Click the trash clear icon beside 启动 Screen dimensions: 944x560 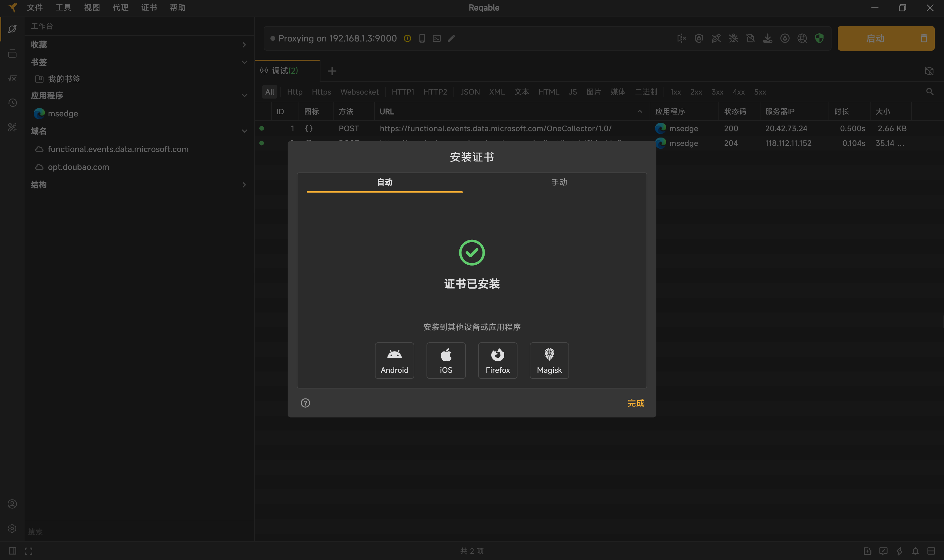pyautogui.click(x=924, y=38)
